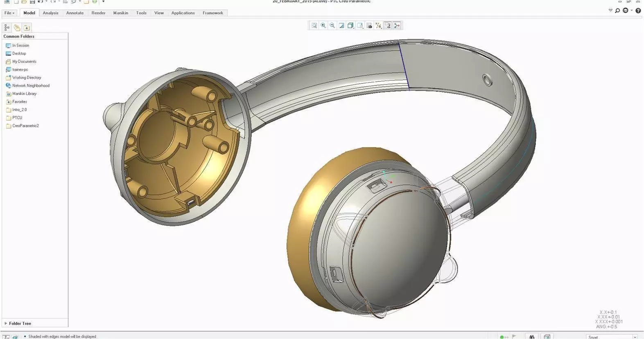
Task: Switch to the Annotate tab
Action: tap(75, 13)
